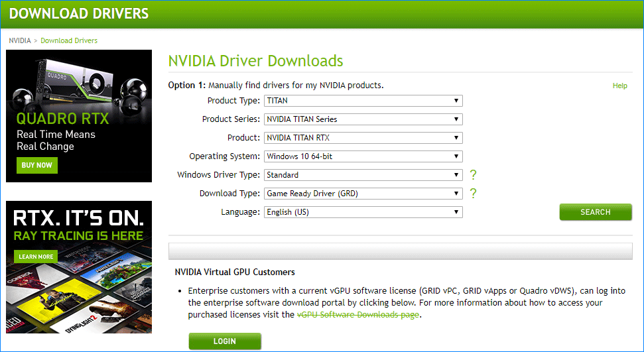Click the NVIDIA Driver Downloads heading
Image resolution: width=644 pixels, height=352 pixels.
point(255,61)
